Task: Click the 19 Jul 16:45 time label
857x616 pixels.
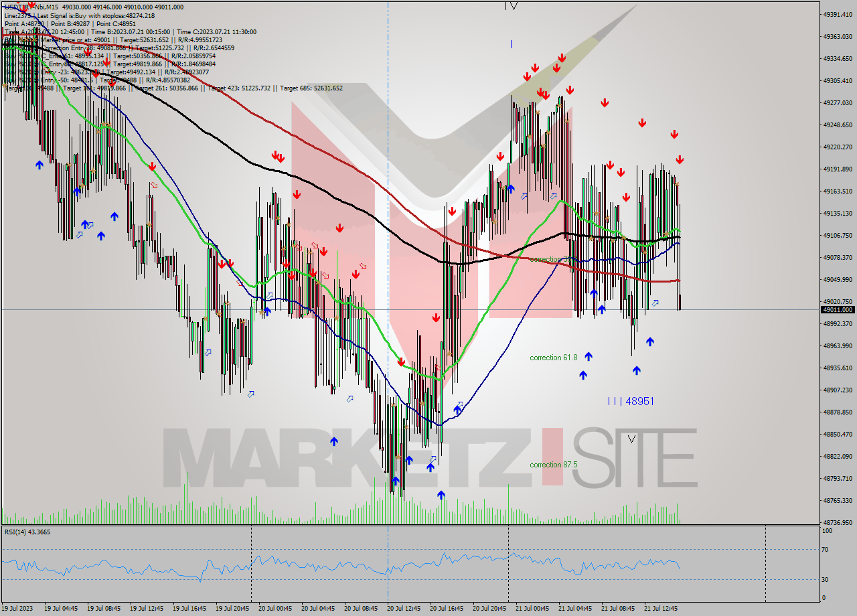Action: (189, 609)
